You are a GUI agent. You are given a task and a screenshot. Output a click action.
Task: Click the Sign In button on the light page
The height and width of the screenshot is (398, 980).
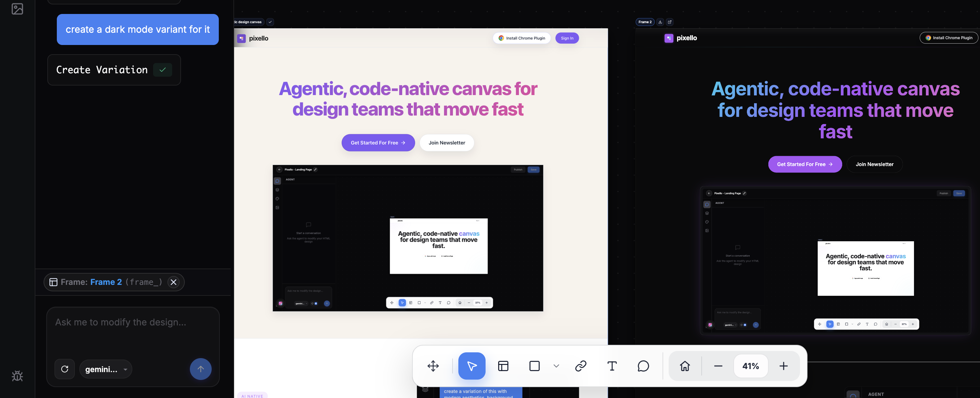pos(567,38)
